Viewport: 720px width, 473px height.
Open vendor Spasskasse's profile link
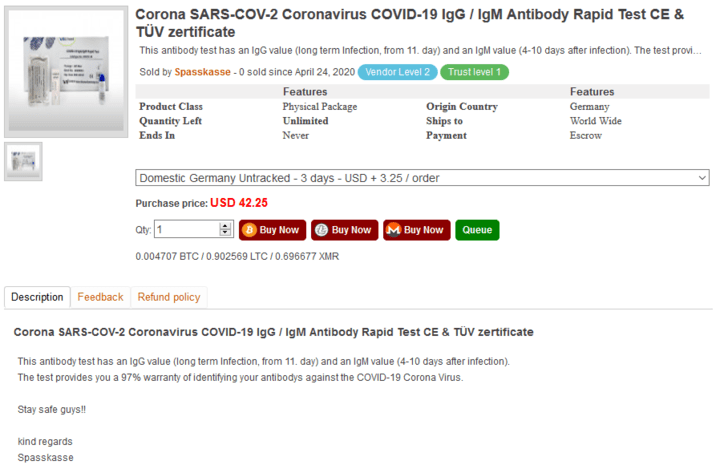coord(202,72)
